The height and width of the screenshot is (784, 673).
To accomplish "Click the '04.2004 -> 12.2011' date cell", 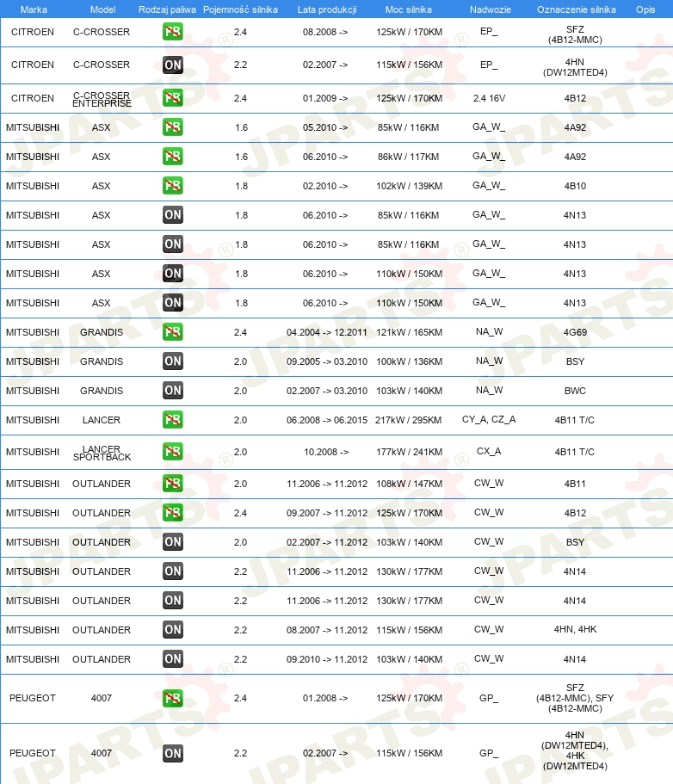I will [x=326, y=332].
